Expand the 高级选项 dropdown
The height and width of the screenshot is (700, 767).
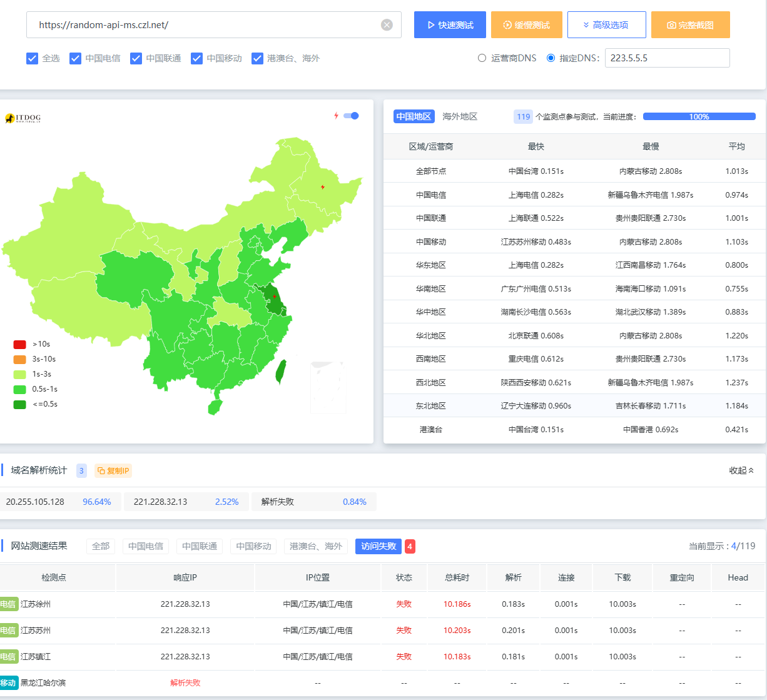tap(606, 25)
